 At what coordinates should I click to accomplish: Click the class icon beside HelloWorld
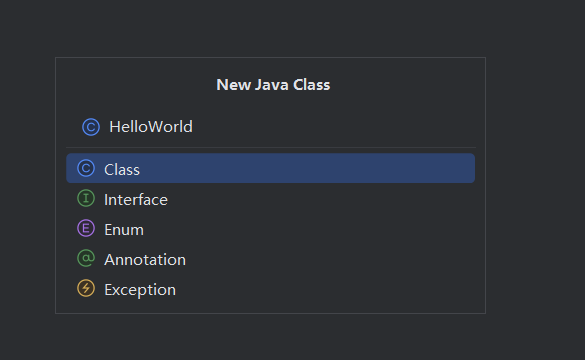click(x=91, y=127)
